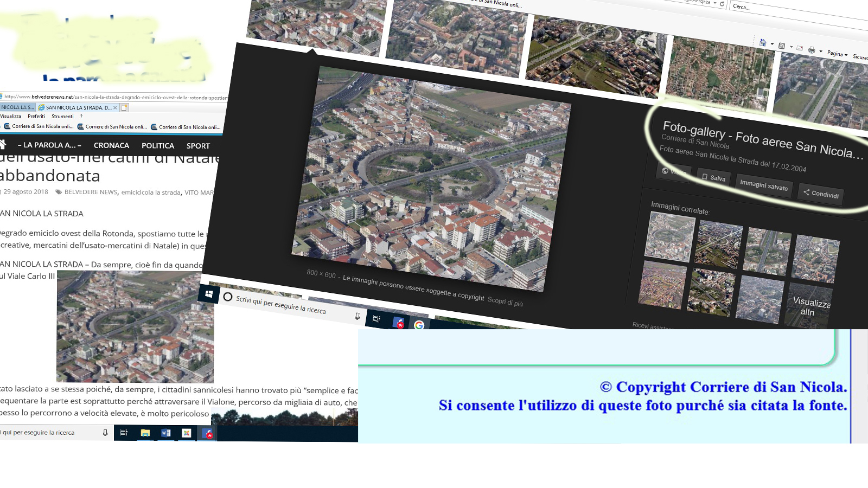Image resolution: width=868 pixels, height=488 pixels.
Task: Expand the dropdown arrow beside the feeds icon
Action: point(791,47)
